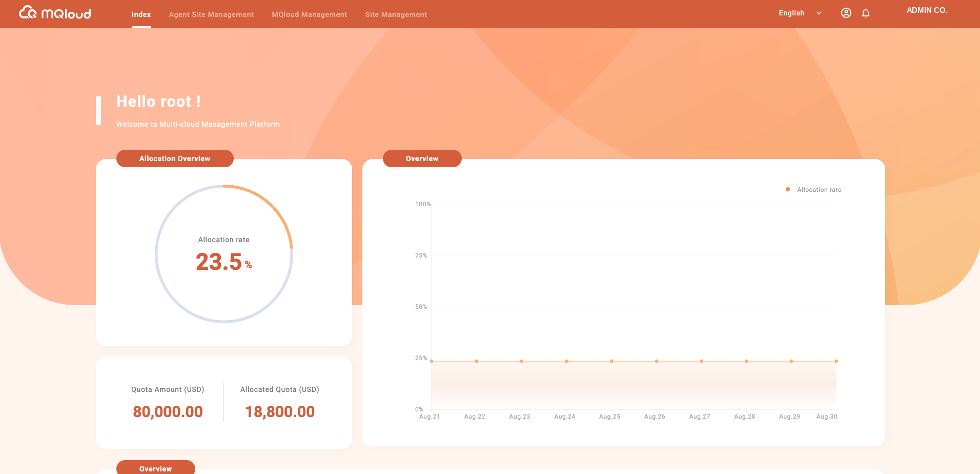Click the 80,000.00 quota amount value
Screen dimensions: 980x474
[168, 411]
